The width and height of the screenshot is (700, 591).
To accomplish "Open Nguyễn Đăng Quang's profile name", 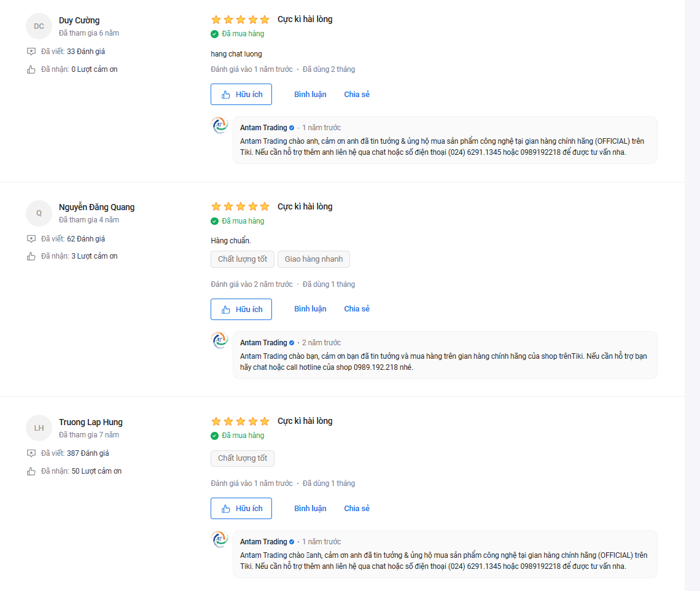I will [96, 207].
